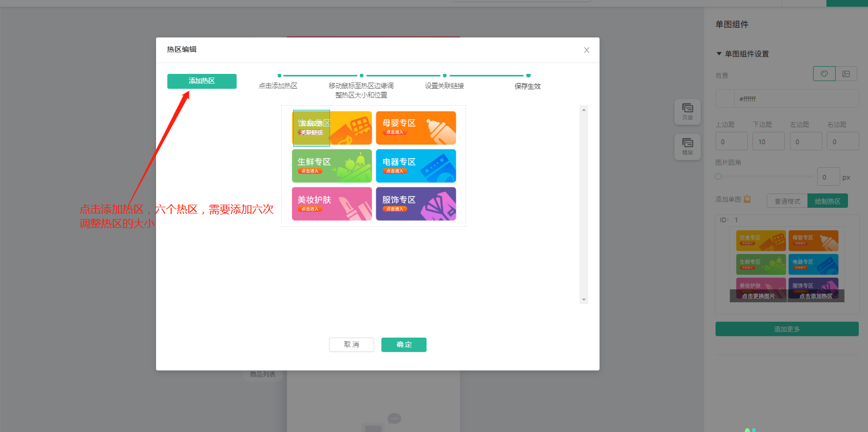868x432 pixels.
Task: Select the color palette background icon
Action: coord(824,74)
